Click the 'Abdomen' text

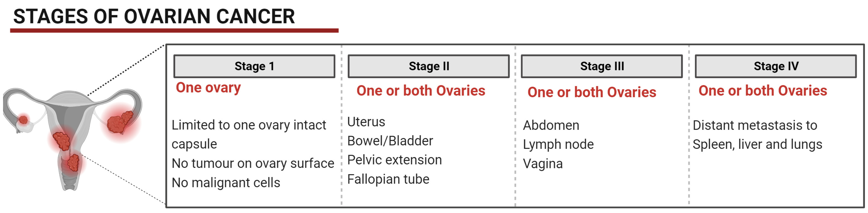point(551,125)
